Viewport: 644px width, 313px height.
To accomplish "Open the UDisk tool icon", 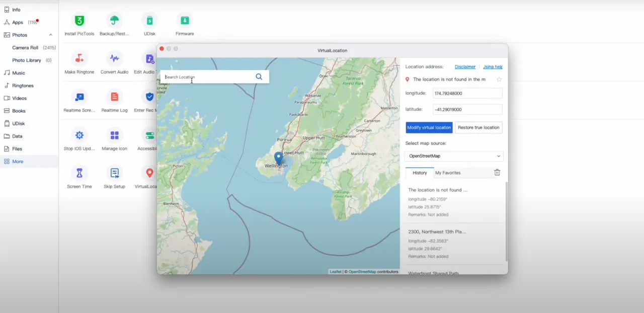I will point(149,21).
